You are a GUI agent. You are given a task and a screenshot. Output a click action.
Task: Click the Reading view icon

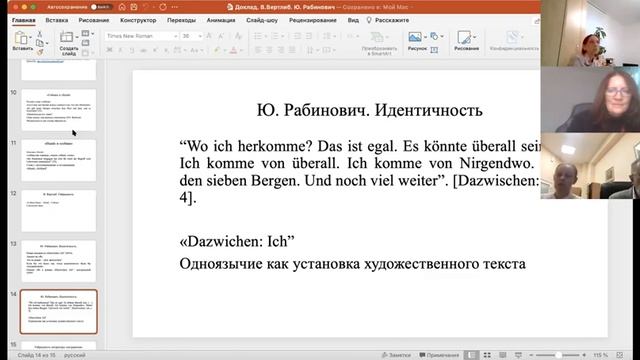[502, 355]
